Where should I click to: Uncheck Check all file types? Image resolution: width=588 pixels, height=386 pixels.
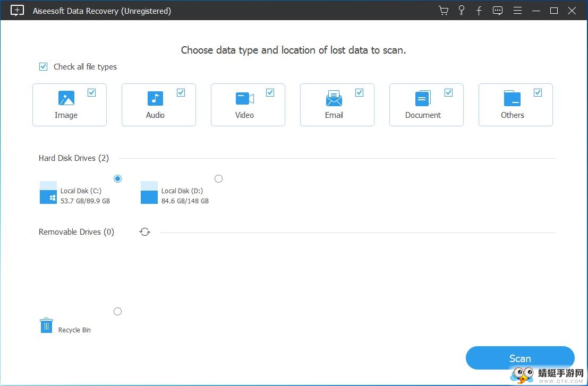(44, 67)
